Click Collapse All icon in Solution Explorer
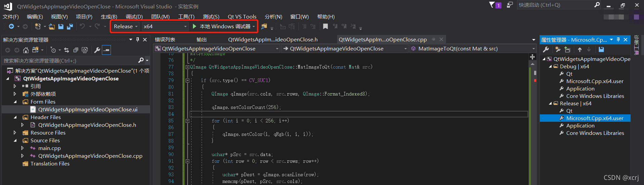This screenshot has height=185, width=644. [76, 50]
